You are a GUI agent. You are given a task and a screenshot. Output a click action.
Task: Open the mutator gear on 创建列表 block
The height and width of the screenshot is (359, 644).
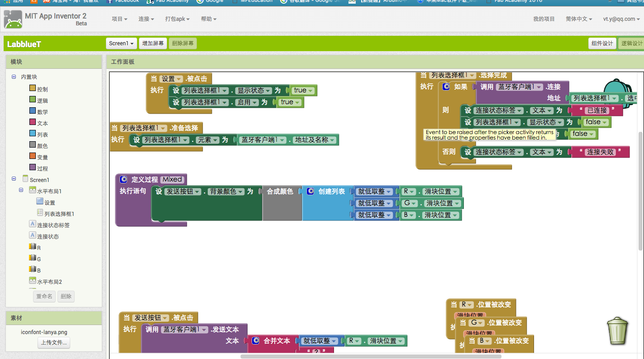pyautogui.click(x=310, y=191)
